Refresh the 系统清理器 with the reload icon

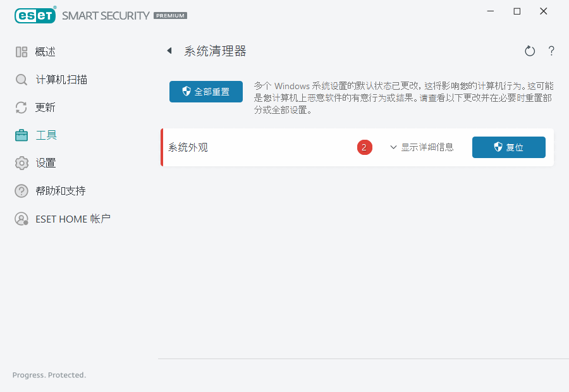click(530, 51)
